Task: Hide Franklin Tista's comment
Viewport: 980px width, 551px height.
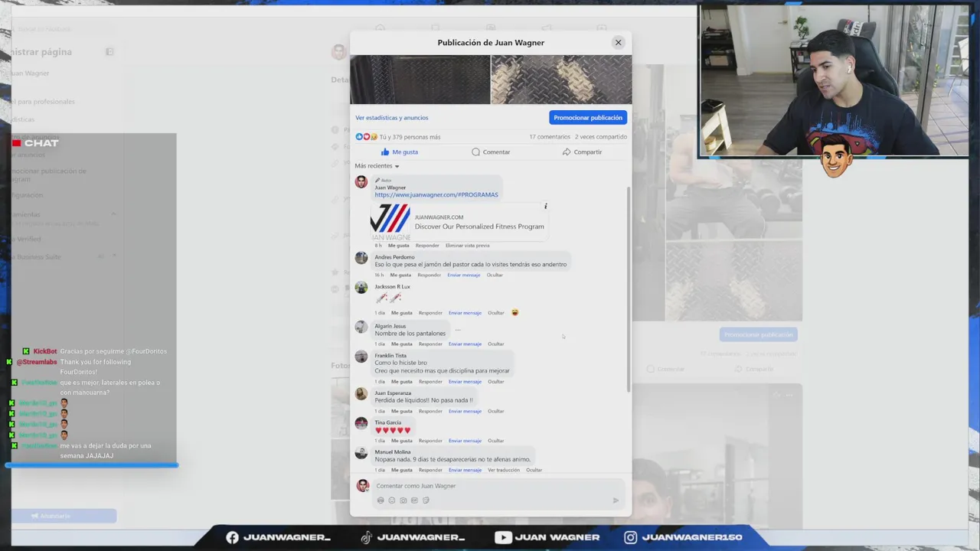Action: [496, 382]
